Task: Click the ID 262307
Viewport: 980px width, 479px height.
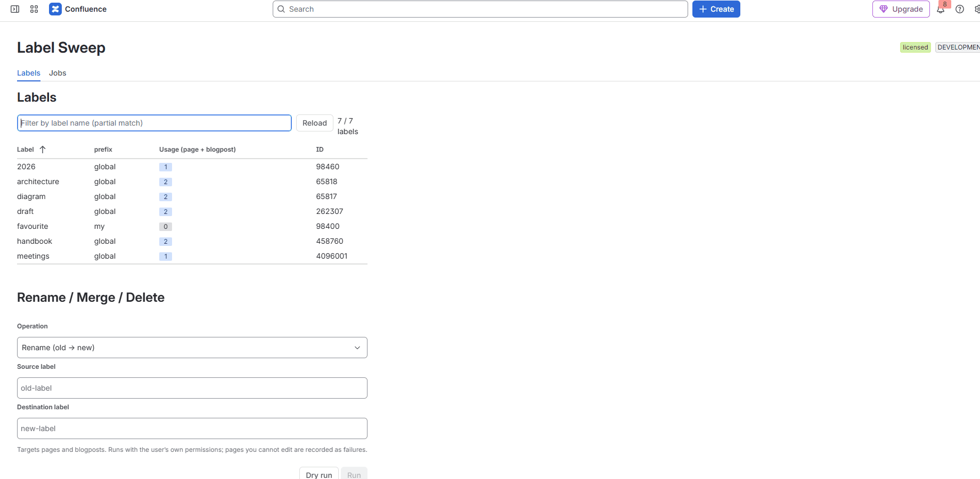Action: 330,211
